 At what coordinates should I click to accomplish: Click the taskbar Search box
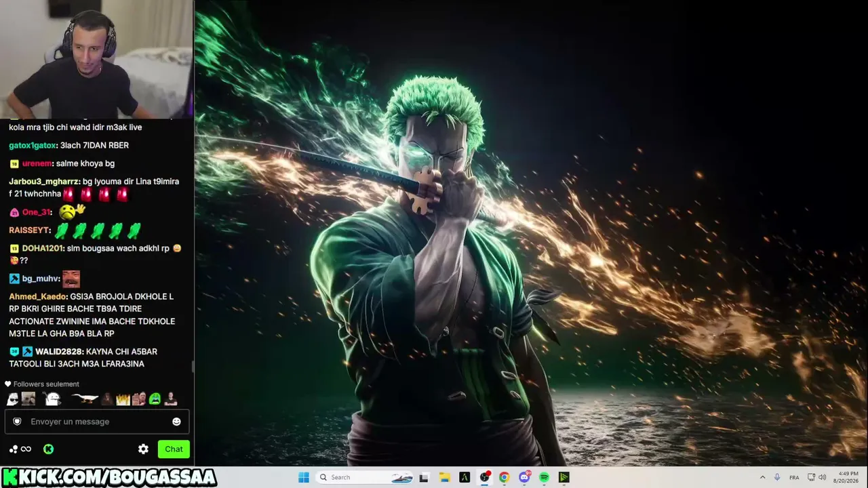coord(365,477)
